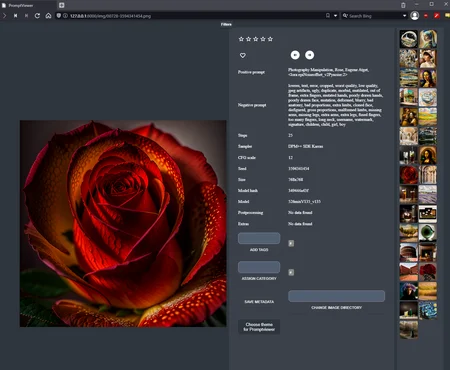Viewport: 450px width, 370px height.
Task: Rate the image with the third star
Action: (256, 39)
